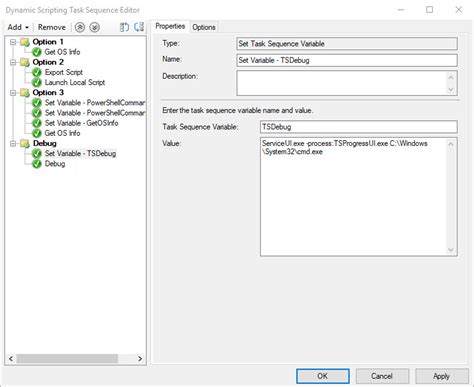474x387 pixels.
Task: Click Value box scroll down arrow
Action: click(x=451, y=250)
